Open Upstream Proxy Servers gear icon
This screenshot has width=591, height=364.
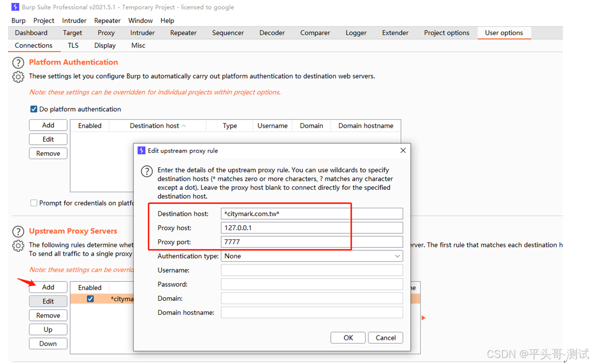click(18, 246)
